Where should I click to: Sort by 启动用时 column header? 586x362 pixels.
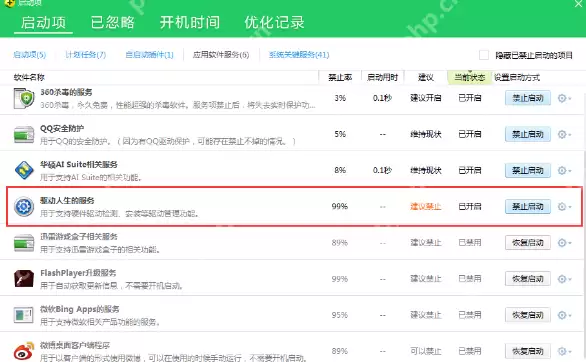point(382,78)
